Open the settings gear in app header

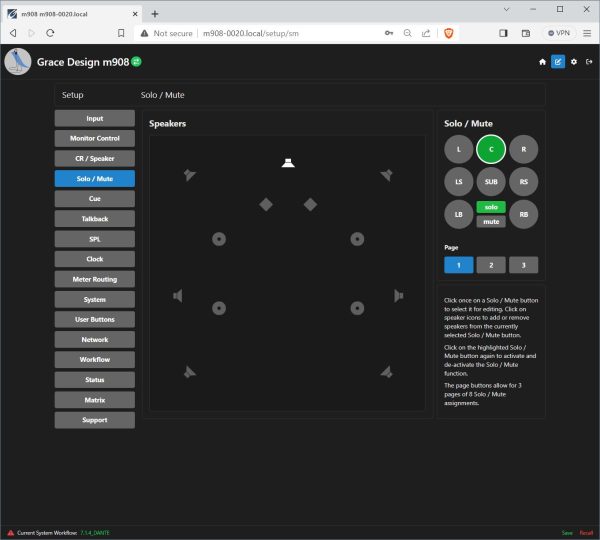[573, 61]
